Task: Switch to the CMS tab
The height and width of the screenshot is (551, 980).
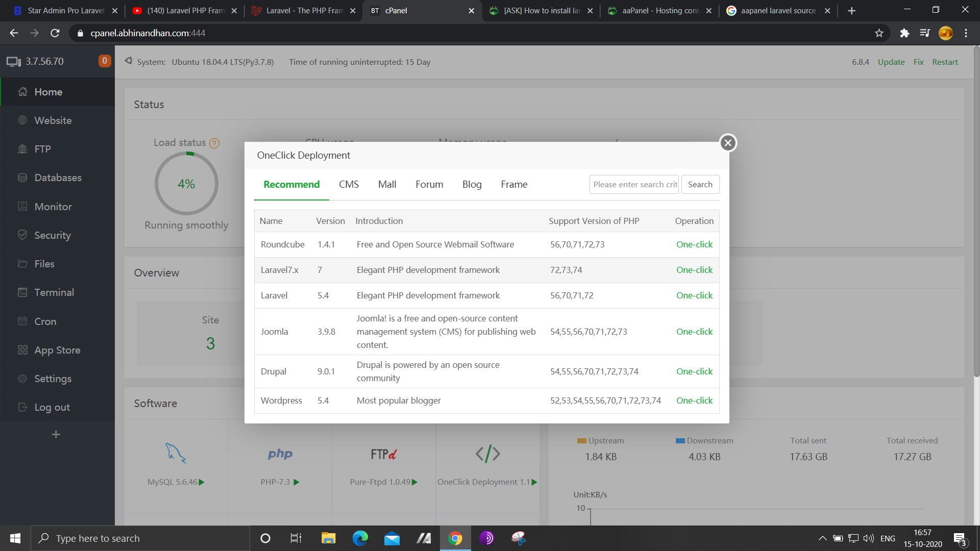Action: coord(349,184)
